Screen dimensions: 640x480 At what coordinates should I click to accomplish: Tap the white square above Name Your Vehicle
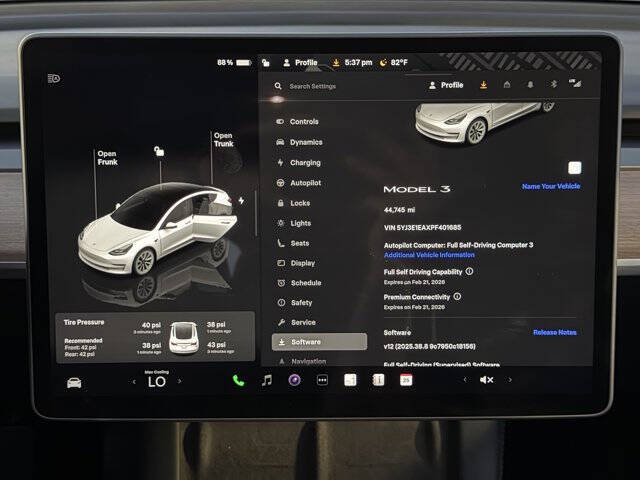(575, 168)
